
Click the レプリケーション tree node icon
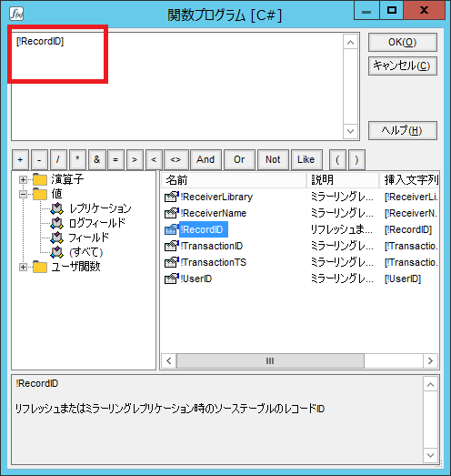(56, 208)
